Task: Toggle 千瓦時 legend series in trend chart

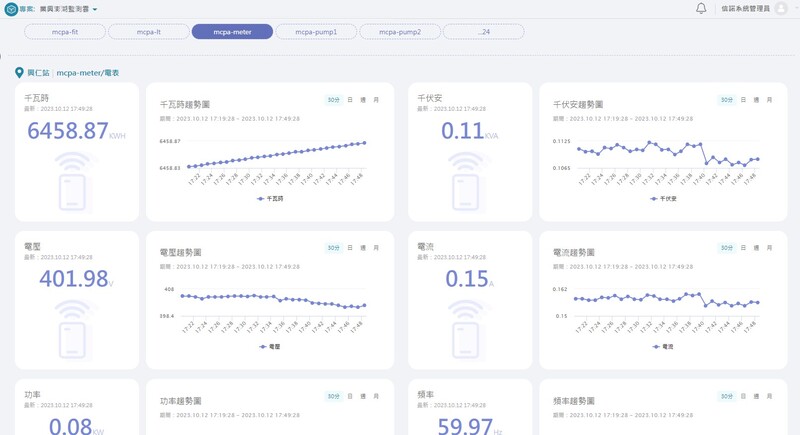Action: (269, 199)
